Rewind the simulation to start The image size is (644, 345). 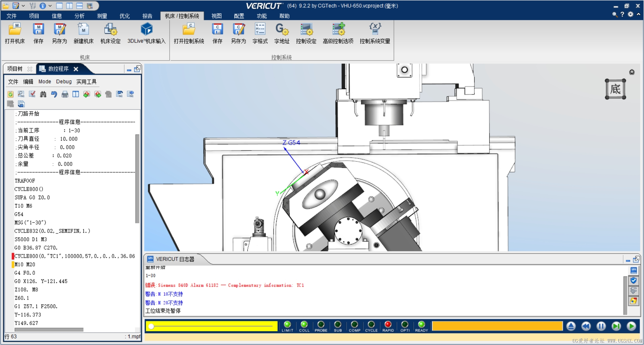pyautogui.click(x=586, y=326)
